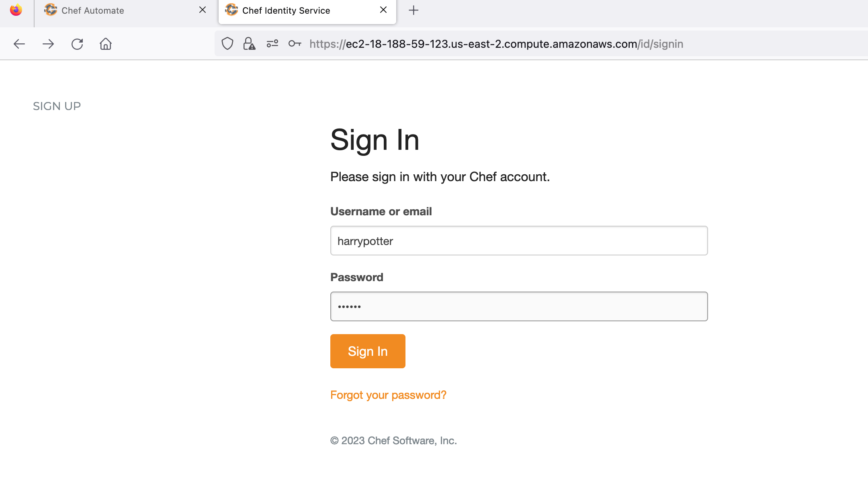The height and width of the screenshot is (498, 868).
Task: Focus the Username or email field
Action: pos(519,241)
